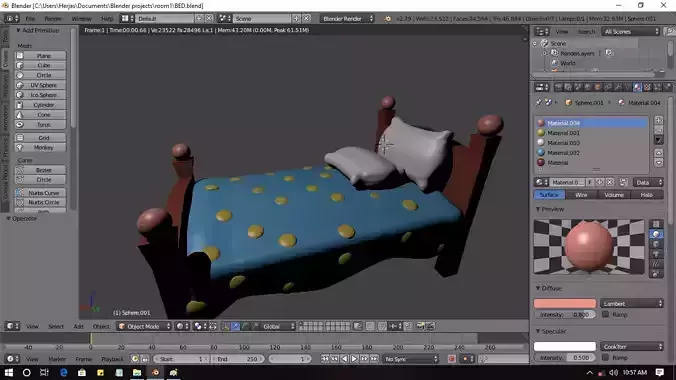Click the Grid primitive icon
This screenshot has width=676, height=380.
point(20,138)
